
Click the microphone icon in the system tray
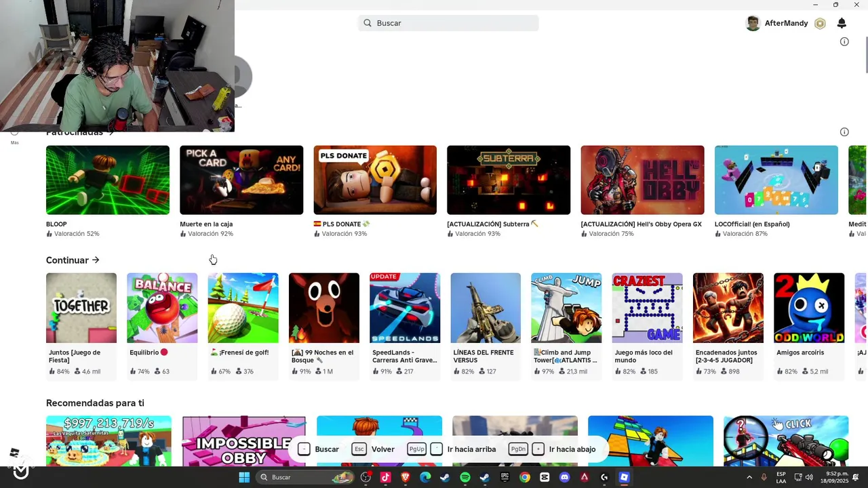(x=764, y=477)
